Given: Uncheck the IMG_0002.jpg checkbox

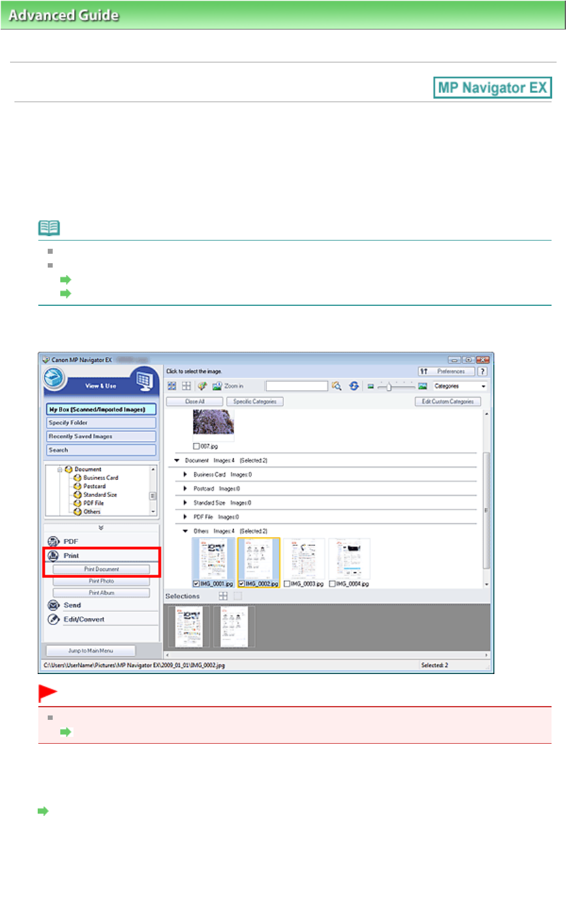Looking at the screenshot, I should click(x=242, y=584).
